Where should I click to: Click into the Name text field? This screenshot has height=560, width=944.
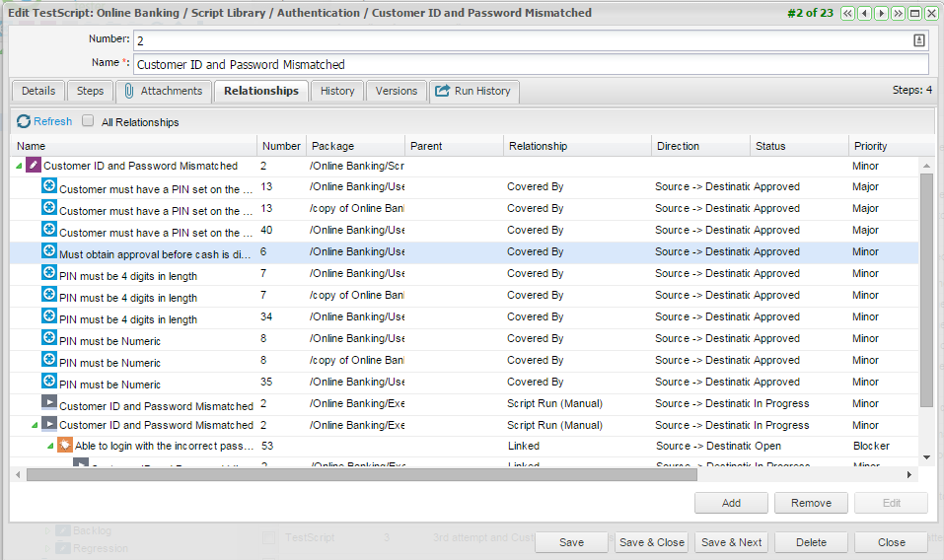click(530, 64)
